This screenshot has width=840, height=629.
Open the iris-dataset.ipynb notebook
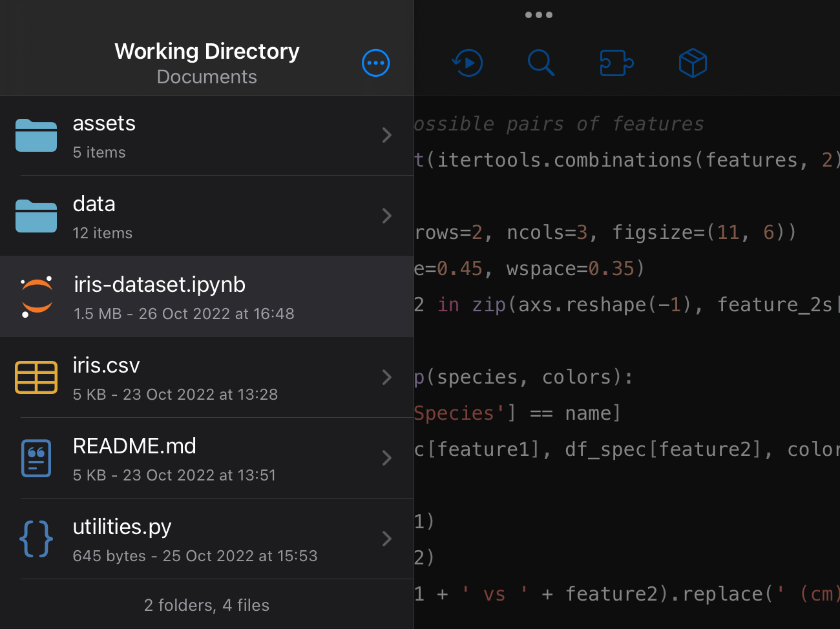[x=160, y=285]
